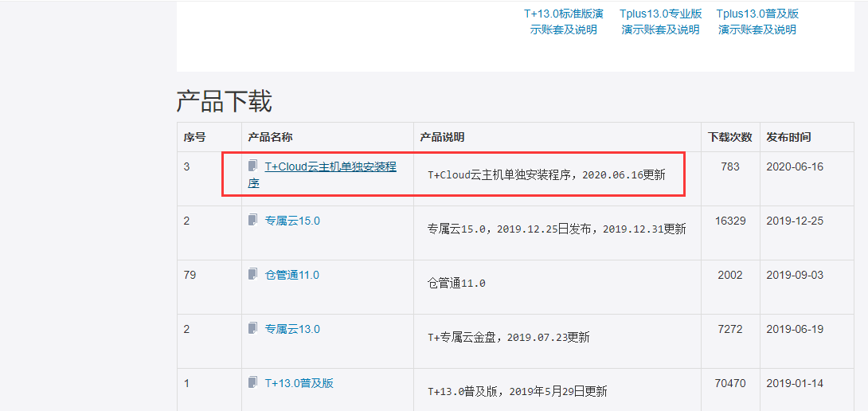This screenshot has width=868, height=411.
Task: Click release date 2019-01-14
Action: point(795,383)
